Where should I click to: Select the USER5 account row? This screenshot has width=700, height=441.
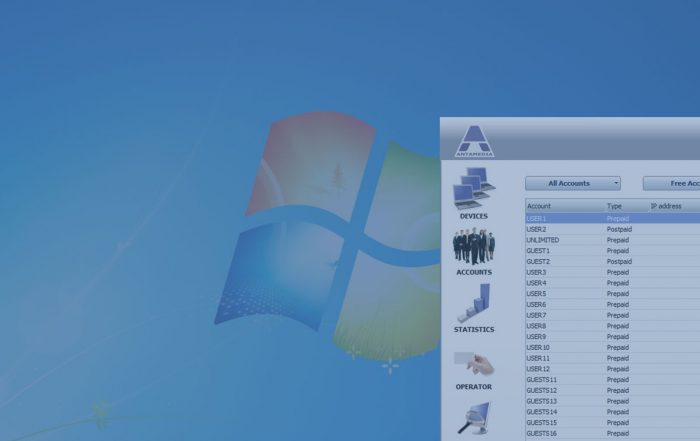tap(612, 294)
